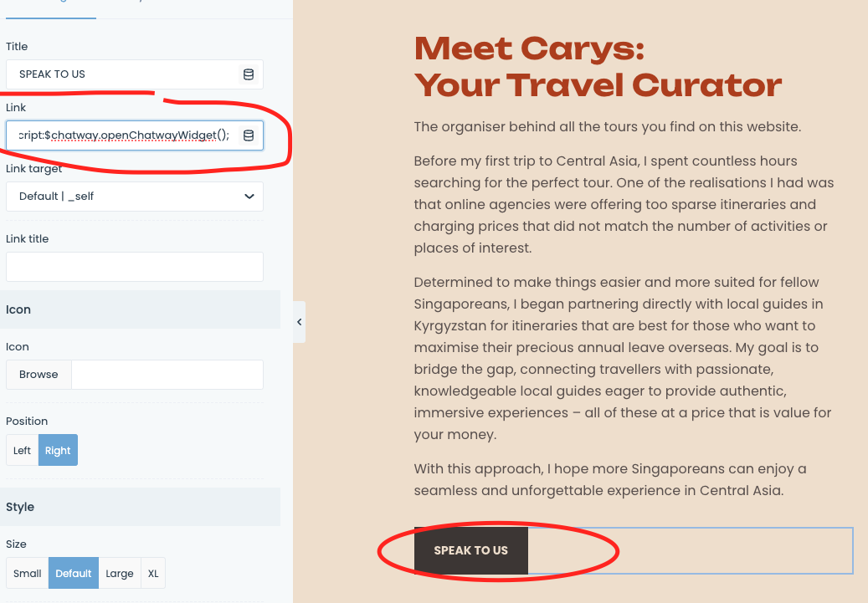Choose Small button size
The height and width of the screenshot is (603, 868).
(27, 573)
